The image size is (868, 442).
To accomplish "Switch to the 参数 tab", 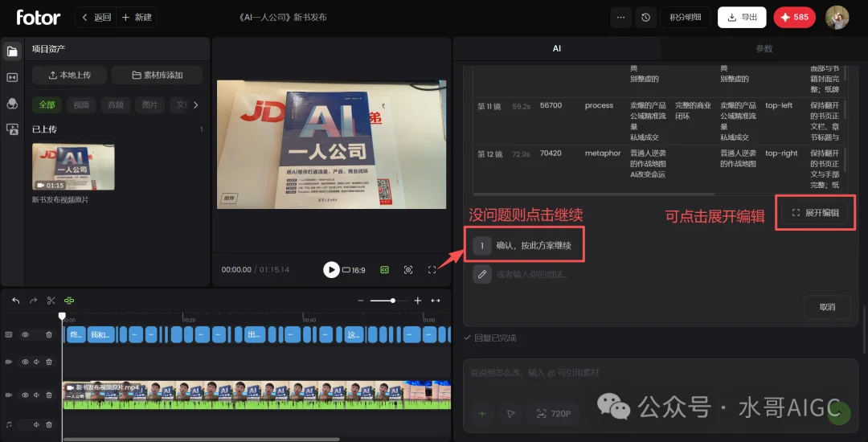I will [x=764, y=48].
